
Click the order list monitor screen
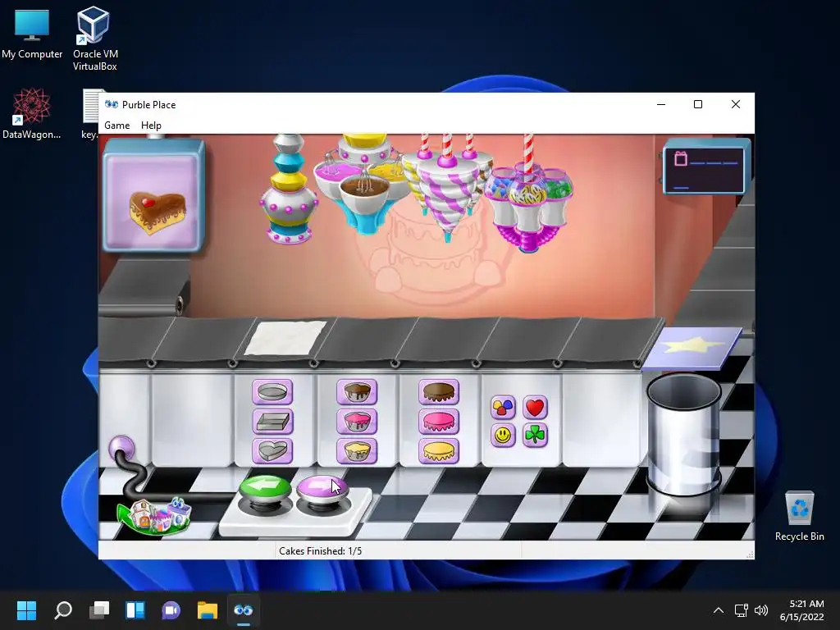(705, 167)
